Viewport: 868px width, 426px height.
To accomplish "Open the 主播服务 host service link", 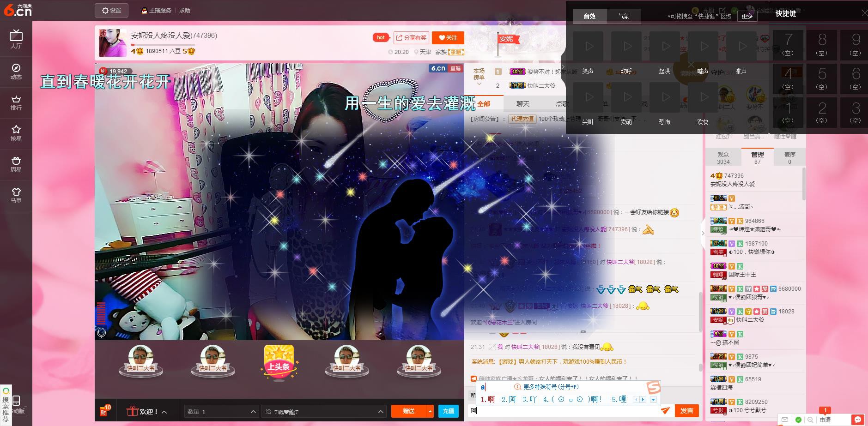I will (157, 10).
